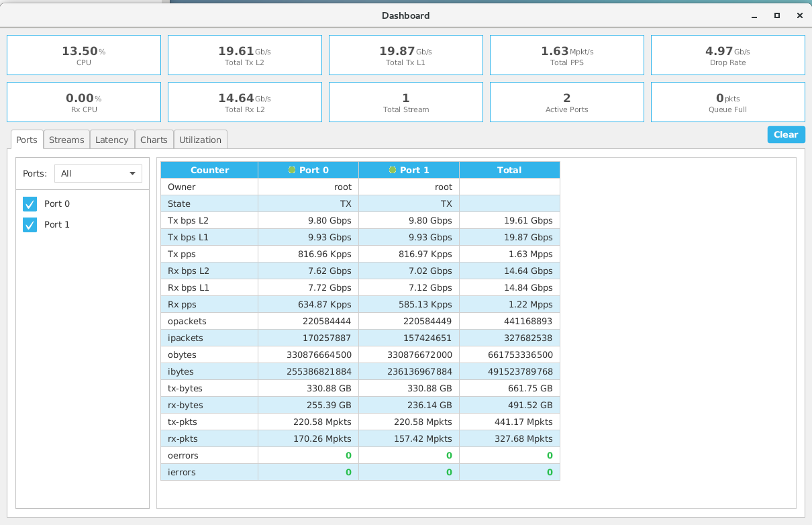Click the Total column header
812x525 pixels.
point(509,170)
